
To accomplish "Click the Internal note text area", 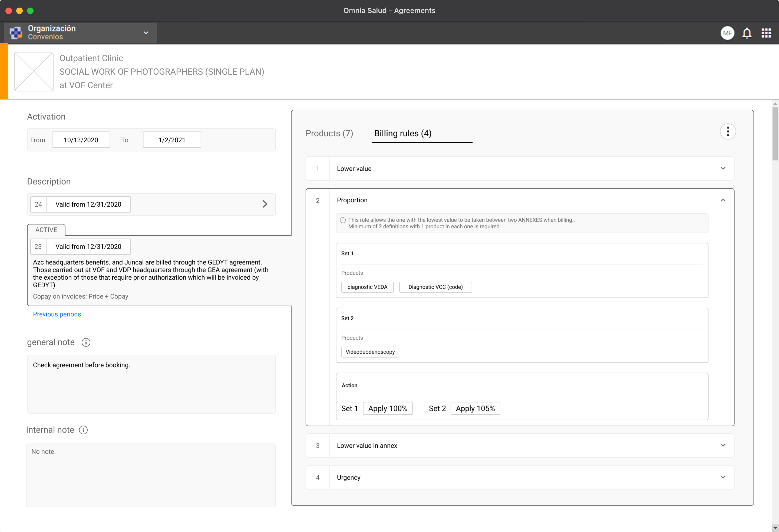I will [x=151, y=475].
